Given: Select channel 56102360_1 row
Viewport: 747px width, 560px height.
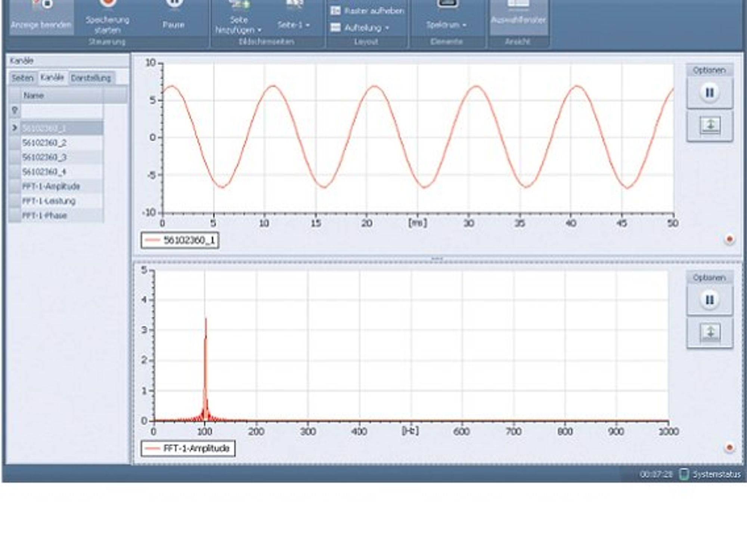Looking at the screenshot, I should coord(62,128).
